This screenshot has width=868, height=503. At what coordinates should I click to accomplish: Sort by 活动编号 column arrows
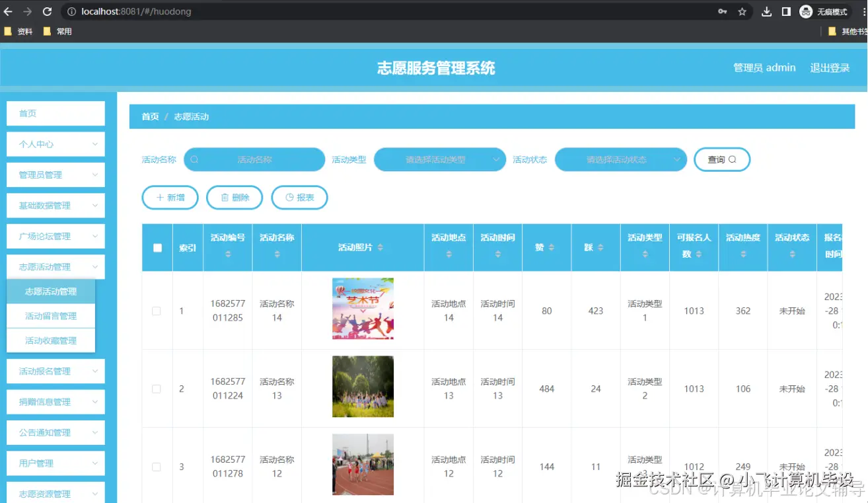pyautogui.click(x=228, y=254)
